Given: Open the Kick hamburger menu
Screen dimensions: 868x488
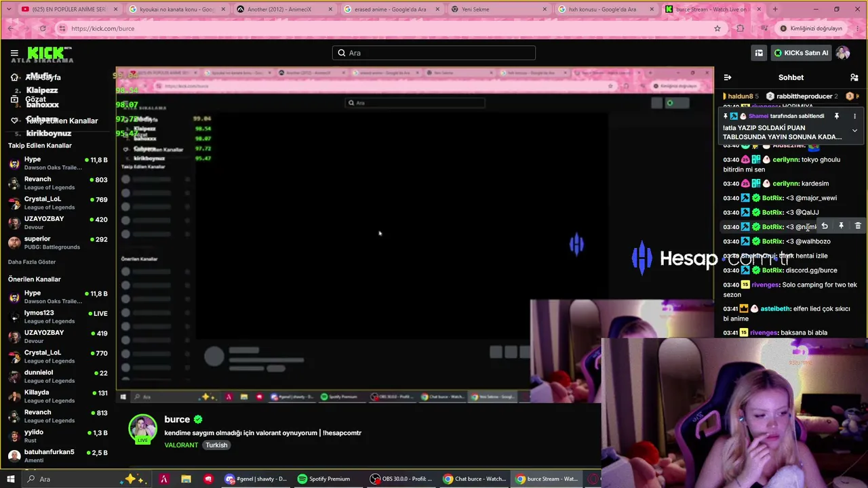Looking at the screenshot, I should (14, 53).
